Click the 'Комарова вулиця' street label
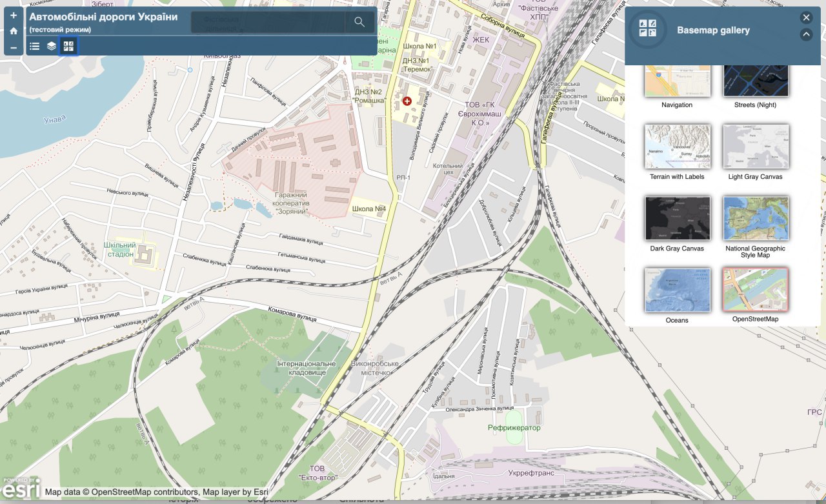 point(292,314)
